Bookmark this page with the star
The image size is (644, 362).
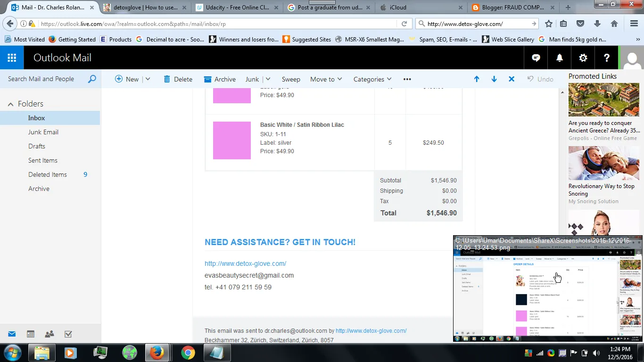549,24
